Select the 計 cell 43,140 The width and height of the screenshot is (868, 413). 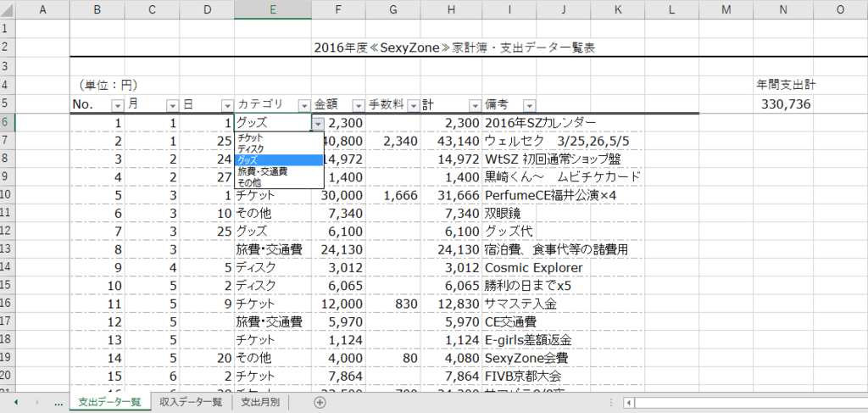tap(451, 141)
